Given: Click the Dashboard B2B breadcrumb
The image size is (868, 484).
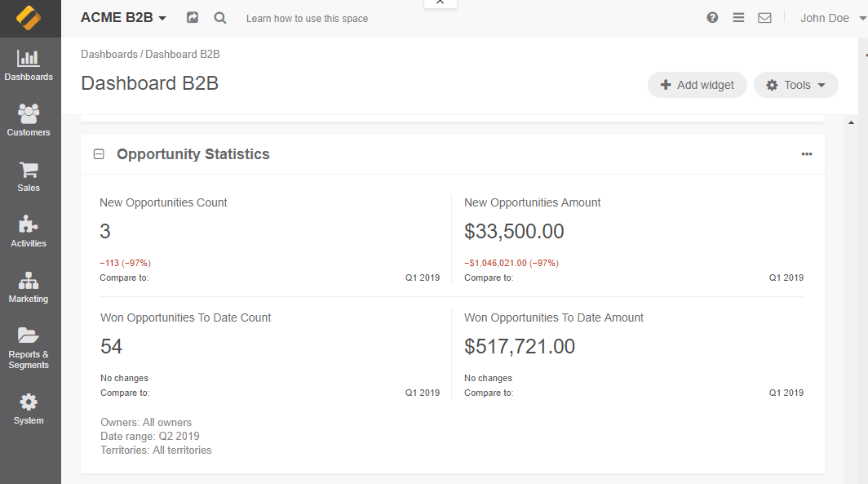Looking at the screenshot, I should [183, 54].
